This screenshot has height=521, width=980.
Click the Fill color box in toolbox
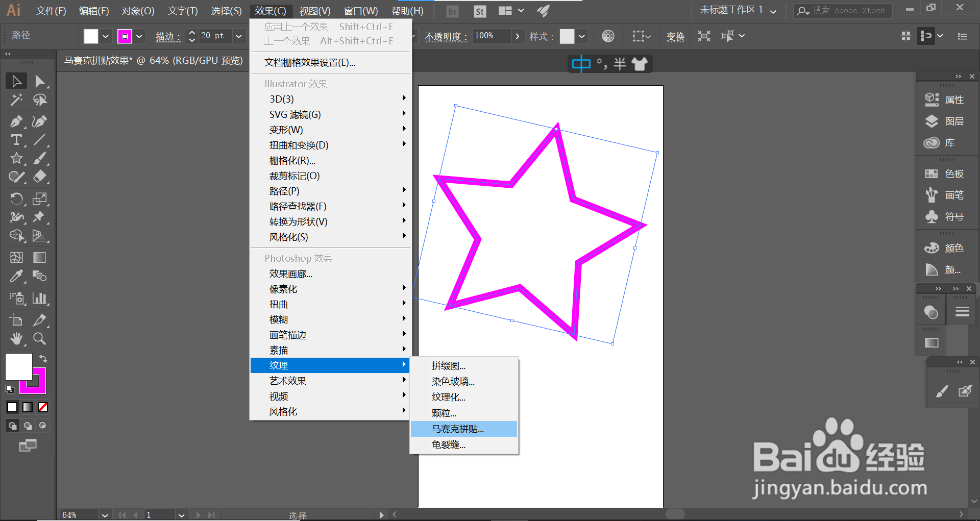coord(19,366)
